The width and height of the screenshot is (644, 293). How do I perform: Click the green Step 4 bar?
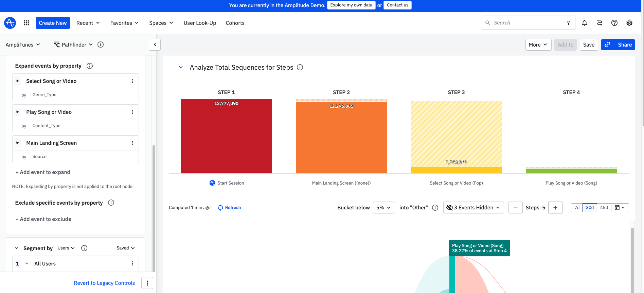pos(571,171)
